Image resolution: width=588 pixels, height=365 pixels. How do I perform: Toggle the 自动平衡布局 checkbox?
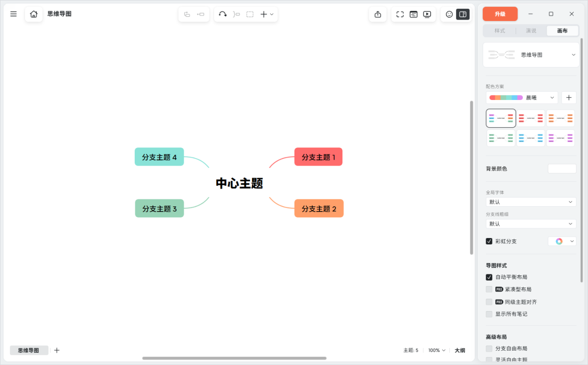pos(489,277)
